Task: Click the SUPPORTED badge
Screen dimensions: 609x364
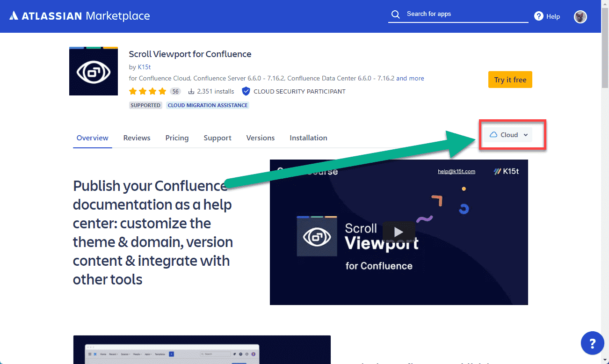Action: 145,105
